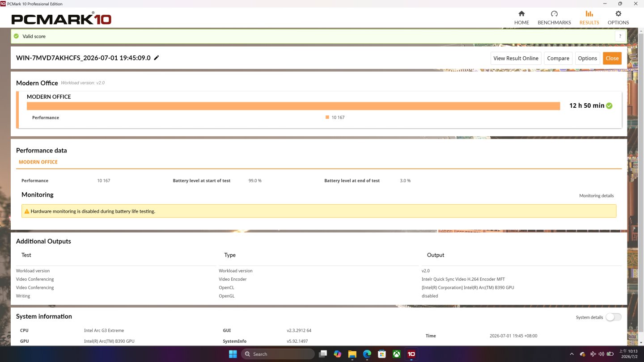
Task: Click the Video Encoder type cell
Action: coord(233,279)
